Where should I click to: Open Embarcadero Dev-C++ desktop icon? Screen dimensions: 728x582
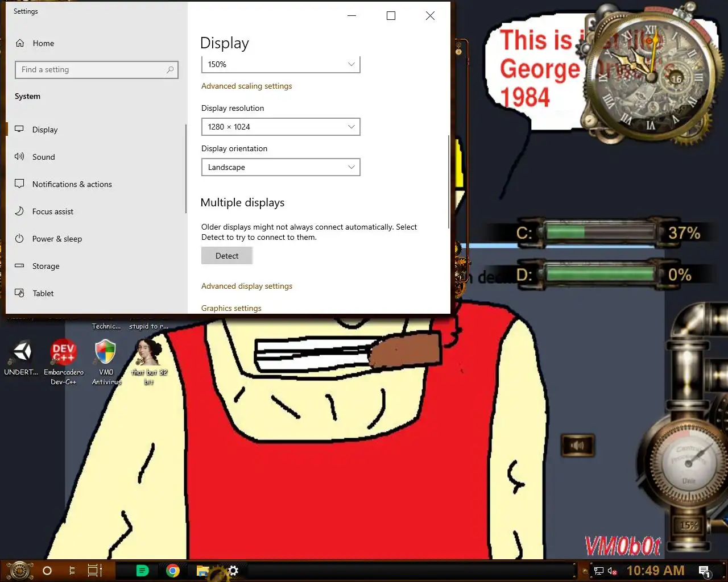click(x=63, y=362)
